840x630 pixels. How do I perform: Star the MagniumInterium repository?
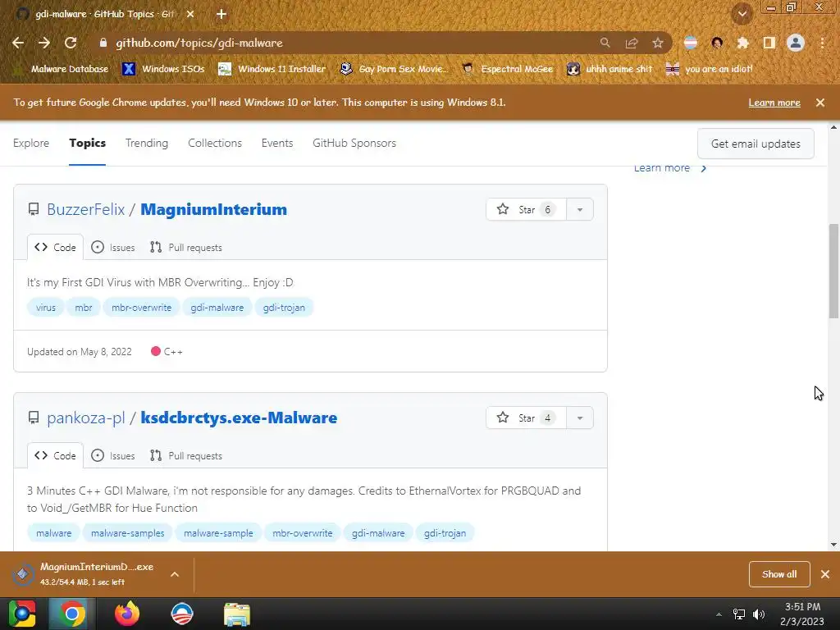coord(526,209)
